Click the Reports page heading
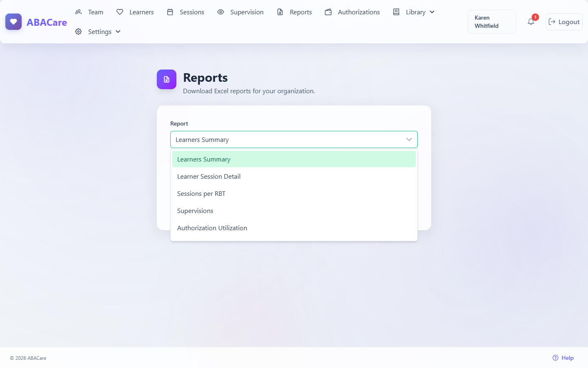This screenshot has width=588, height=368. (x=205, y=78)
